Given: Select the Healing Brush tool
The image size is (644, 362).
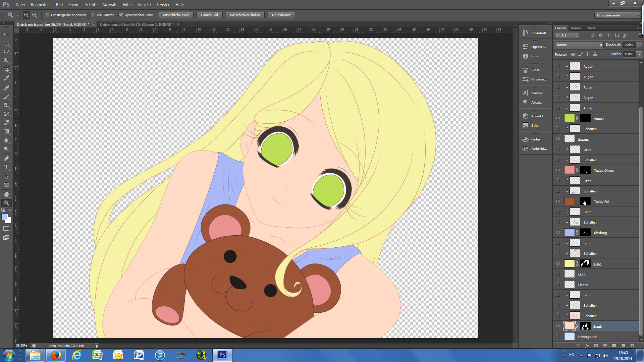Looking at the screenshot, I should tap(6, 88).
